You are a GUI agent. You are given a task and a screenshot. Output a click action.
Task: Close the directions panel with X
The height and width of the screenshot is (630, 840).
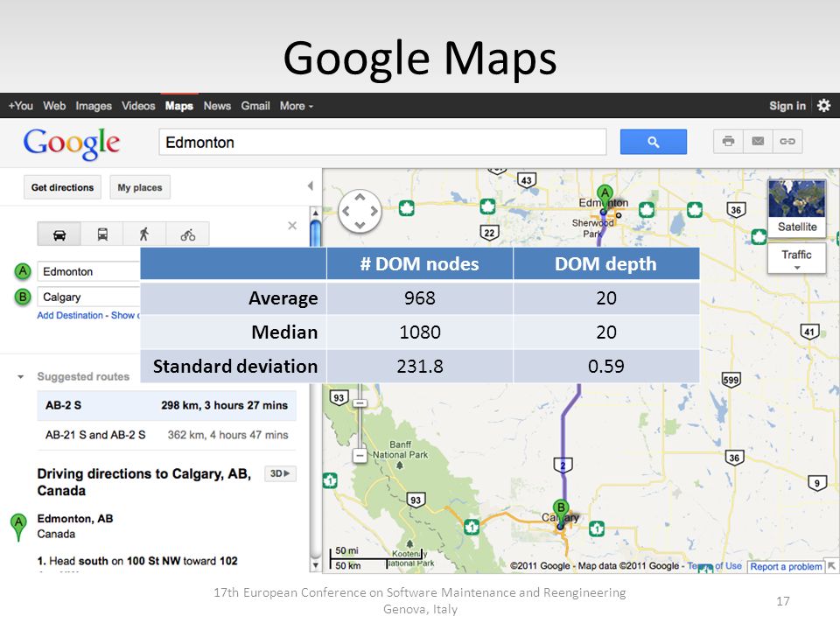[x=292, y=226]
